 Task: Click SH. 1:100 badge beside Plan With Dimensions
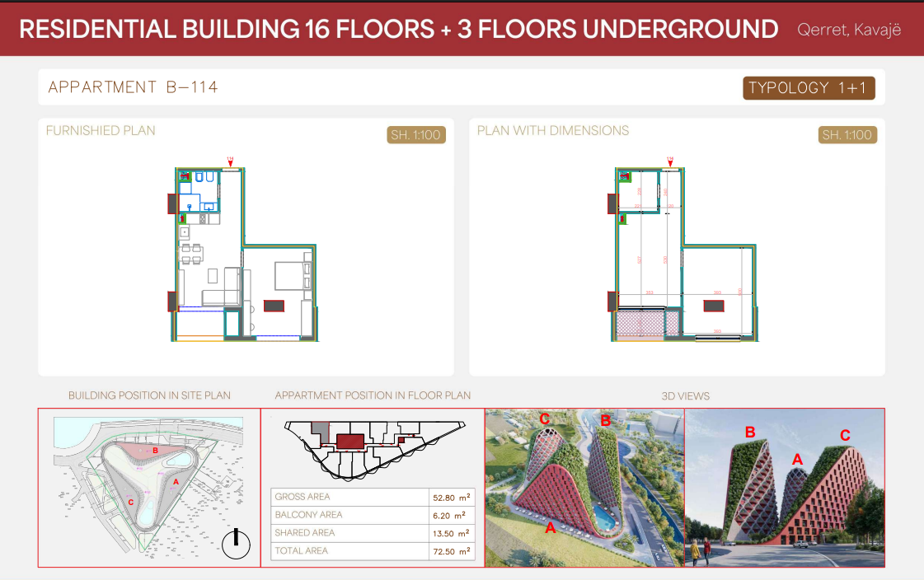[x=847, y=135]
